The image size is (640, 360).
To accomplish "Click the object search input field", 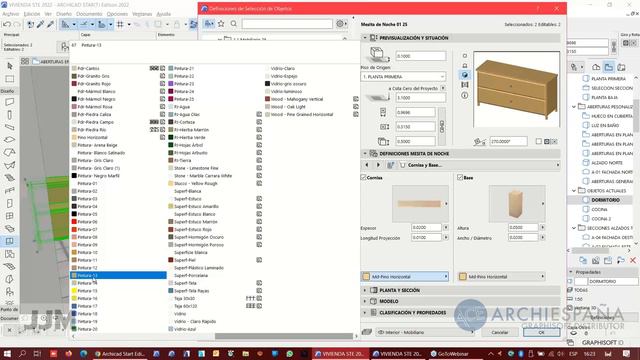I will pyautogui.click(x=287, y=24).
